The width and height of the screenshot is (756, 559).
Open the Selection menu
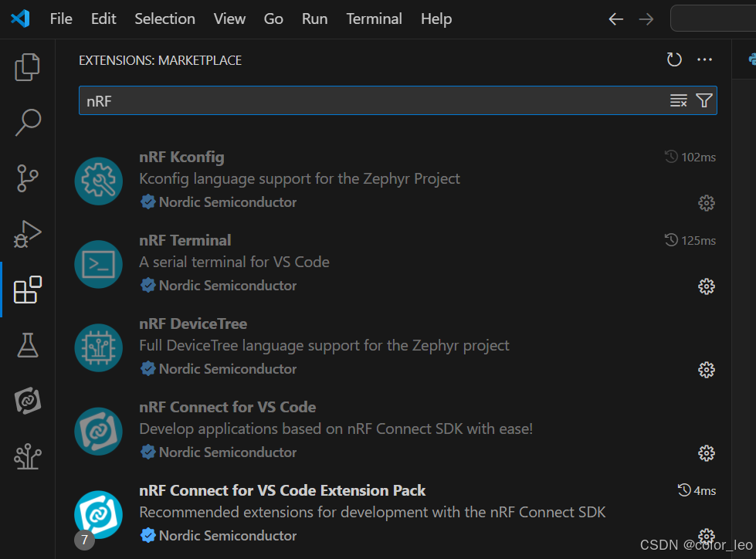tap(164, 19)
